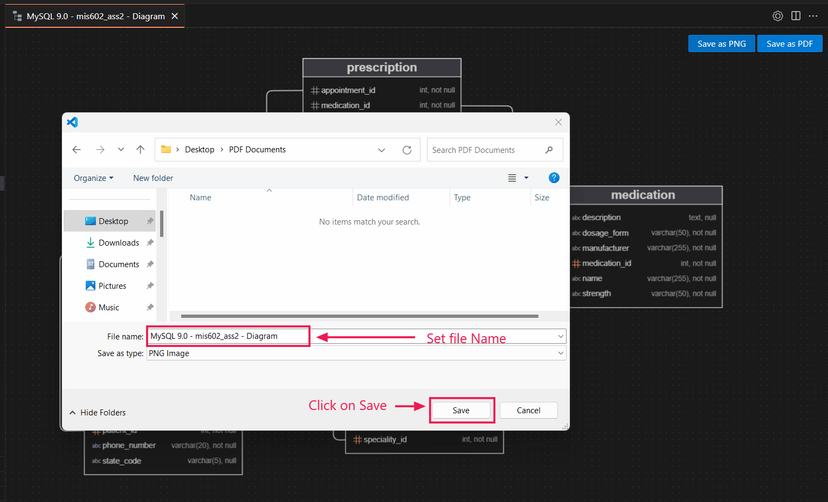Click the search magnifier icon

(x=549, y=150)
